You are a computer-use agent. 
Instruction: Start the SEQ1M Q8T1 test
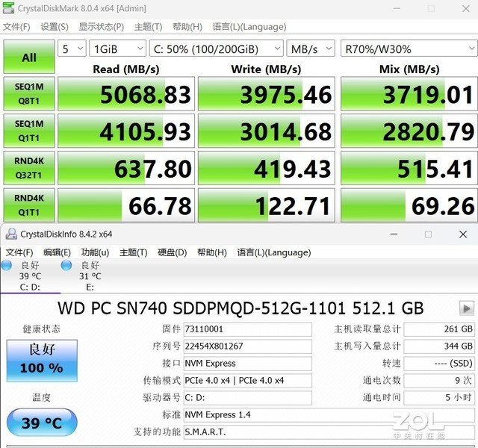click(29, 93)
